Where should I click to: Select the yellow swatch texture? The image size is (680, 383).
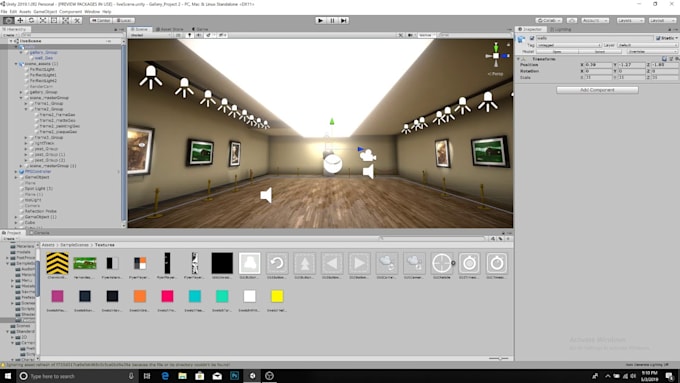[x=277, y=296]
